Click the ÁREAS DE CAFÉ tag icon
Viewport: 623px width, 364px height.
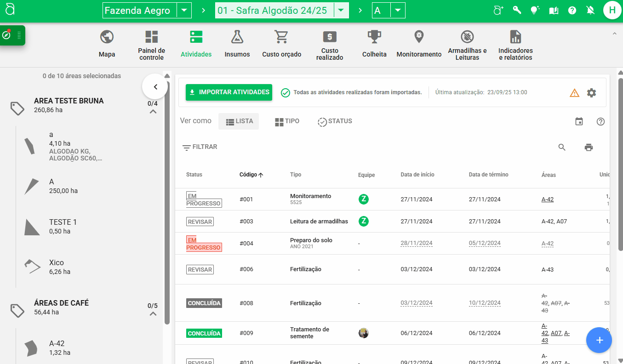(x=17, y=311)
